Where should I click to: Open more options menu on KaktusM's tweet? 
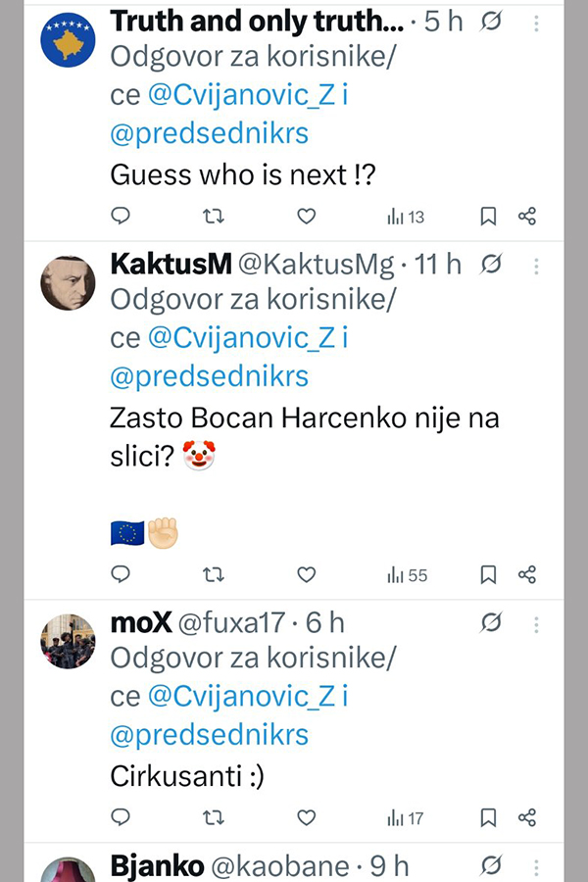pos(536,264)
